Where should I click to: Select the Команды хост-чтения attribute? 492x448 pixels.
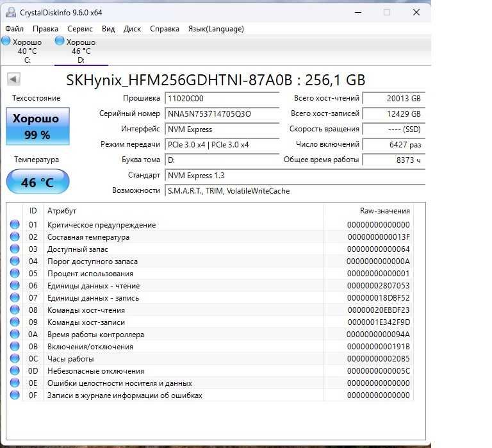coord(86,310)
